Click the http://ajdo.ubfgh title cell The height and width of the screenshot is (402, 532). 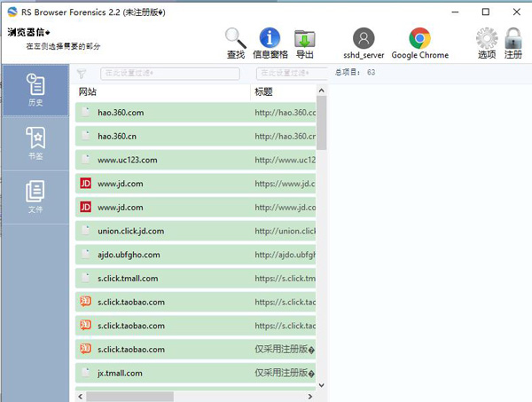285,255
